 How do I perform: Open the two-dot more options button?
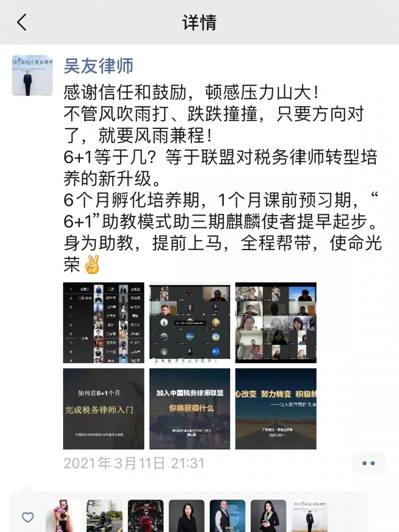[x=368, y=463]
